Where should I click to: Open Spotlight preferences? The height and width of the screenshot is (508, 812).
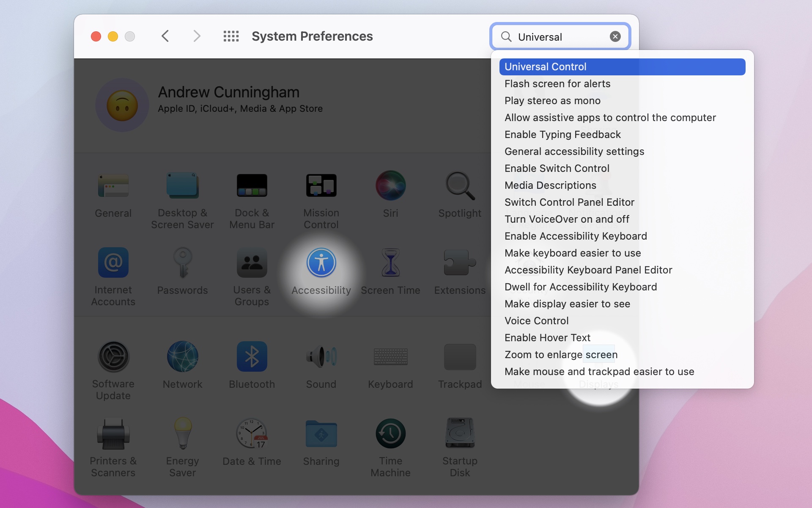(x=460, y=186)
